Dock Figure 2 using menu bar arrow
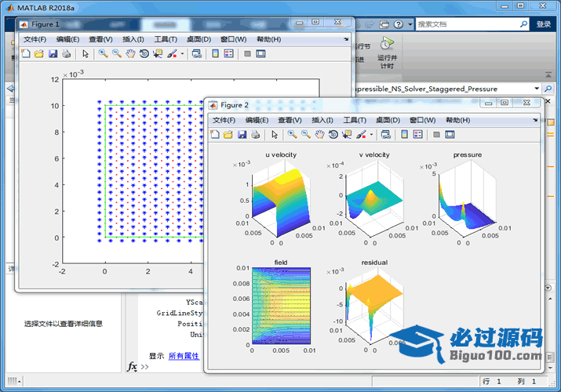The height and width of the screenshot is (392, 561). pyautogui.click(x=535, y=120)
